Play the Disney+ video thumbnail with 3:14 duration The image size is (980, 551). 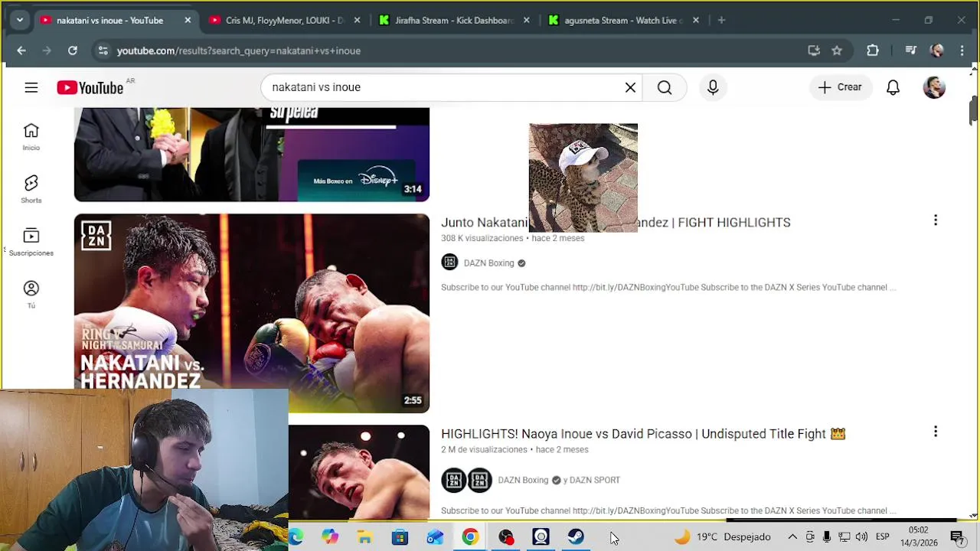(252, 155)
